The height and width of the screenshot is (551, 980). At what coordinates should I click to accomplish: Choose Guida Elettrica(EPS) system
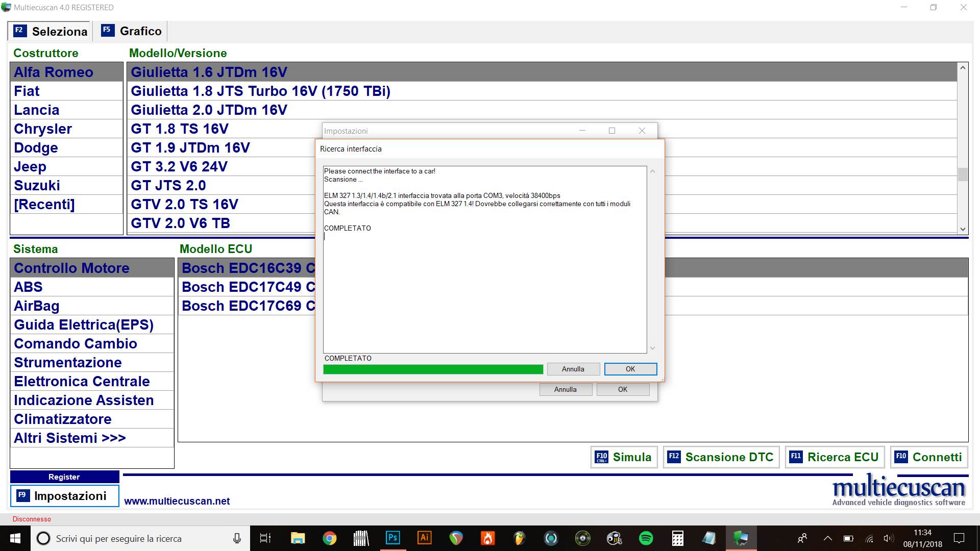coord(92,324)
